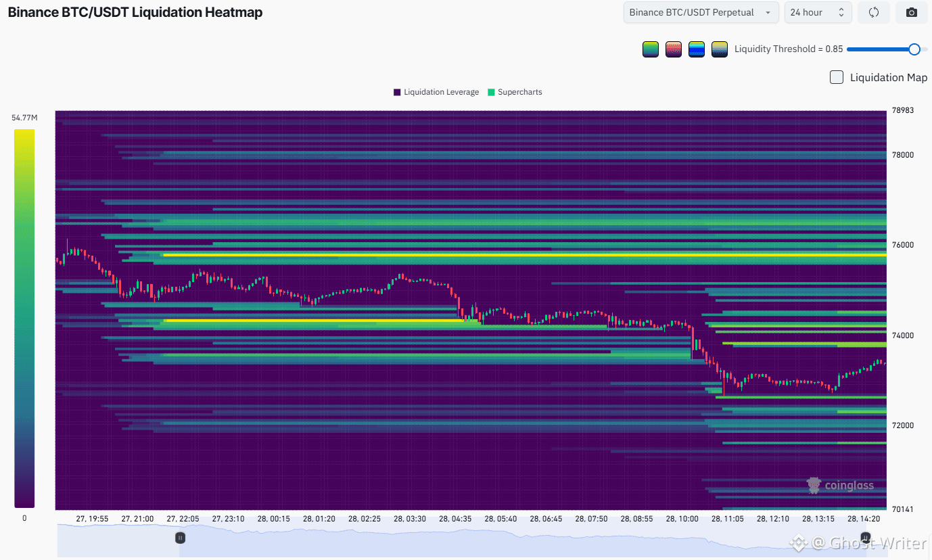Screen dimensions: 932x560
Task: Click the 28, 03:30 time axis label
Action: (410, 519)
